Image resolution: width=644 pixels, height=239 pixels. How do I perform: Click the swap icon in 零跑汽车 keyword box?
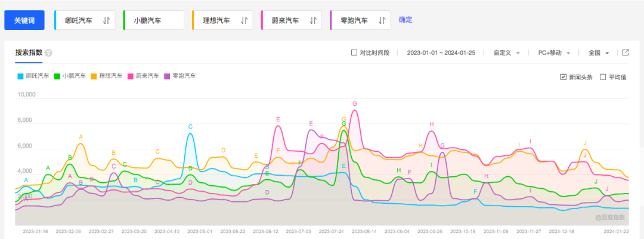coord(382,20)
